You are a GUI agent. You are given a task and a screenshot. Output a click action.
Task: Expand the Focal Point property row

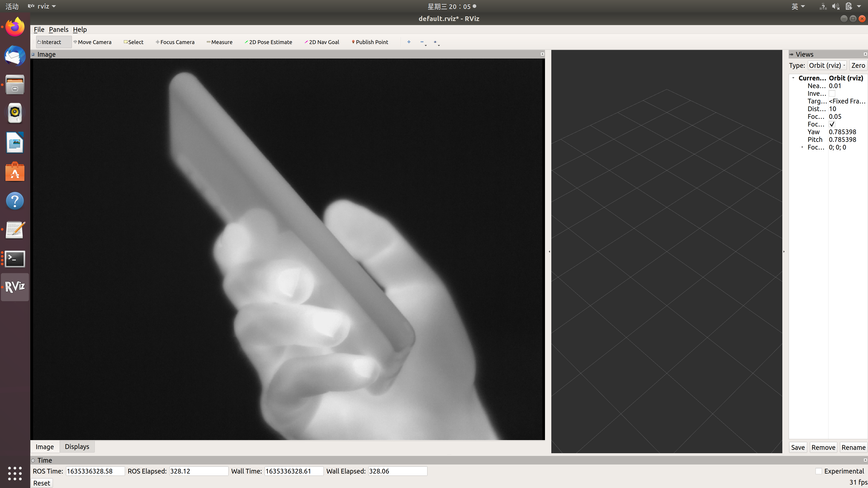click(802, 147)
